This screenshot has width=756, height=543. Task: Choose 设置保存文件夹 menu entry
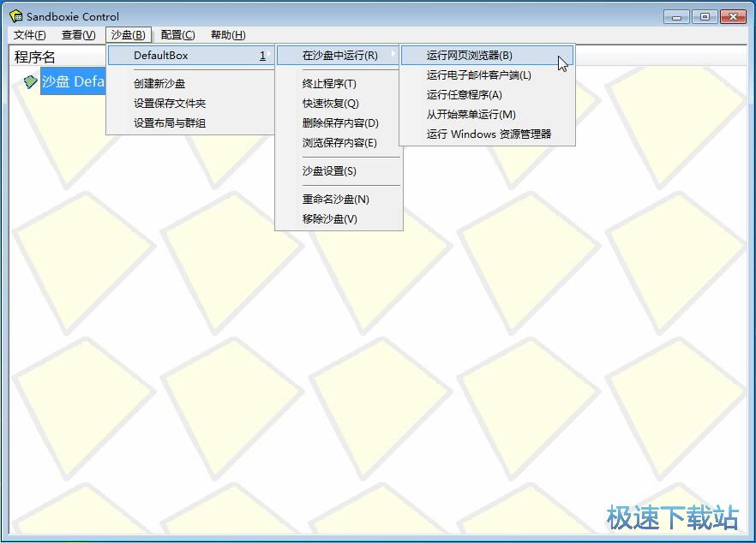click(x=191, y=103)
